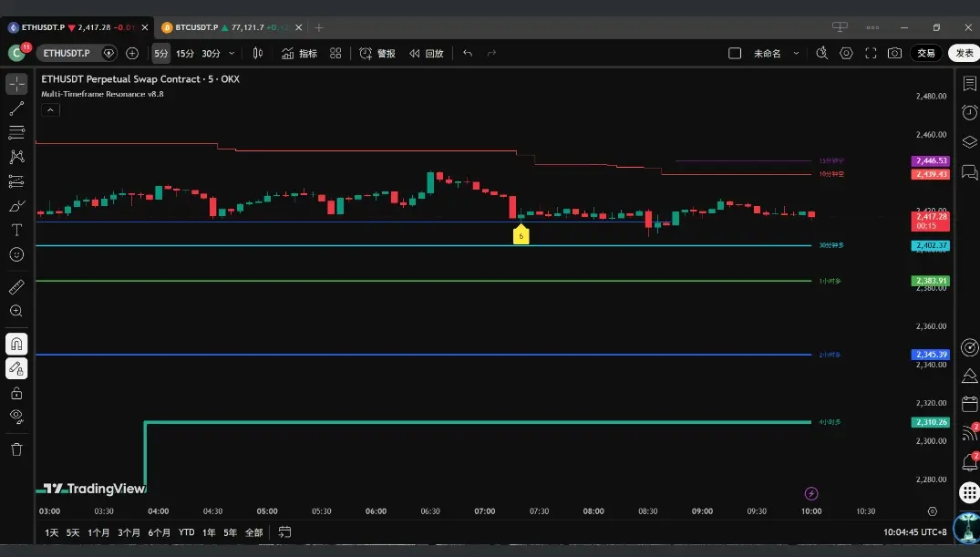Close the BTCUSDT.P tab
Viewport: 980px width, 557px height.
pos(299,27)
